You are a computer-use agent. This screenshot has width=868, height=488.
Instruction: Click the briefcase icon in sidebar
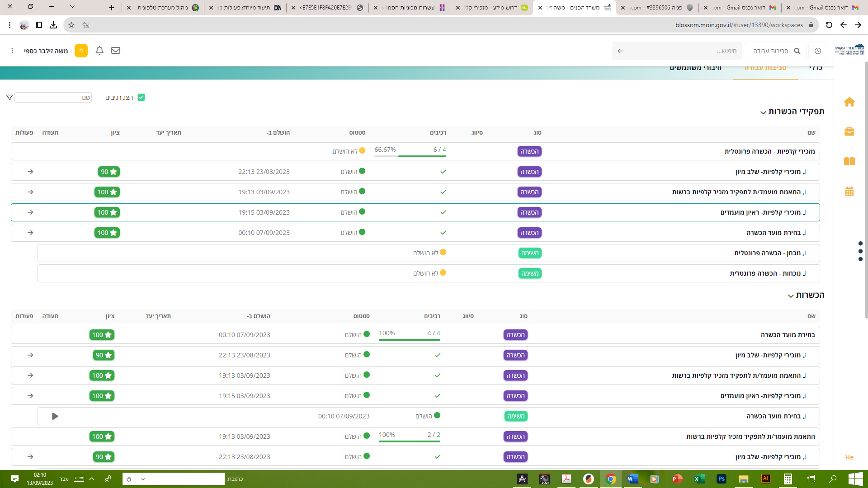849,131
